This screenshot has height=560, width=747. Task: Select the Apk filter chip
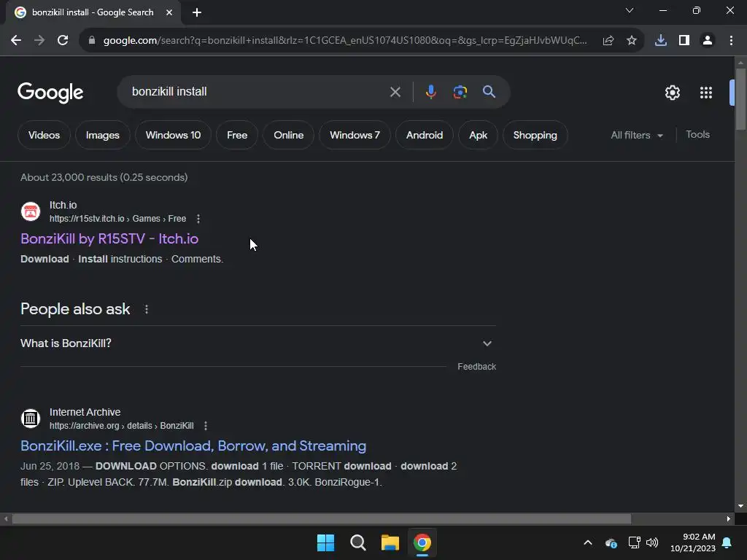pyautogui.click(x=478, y=135)
